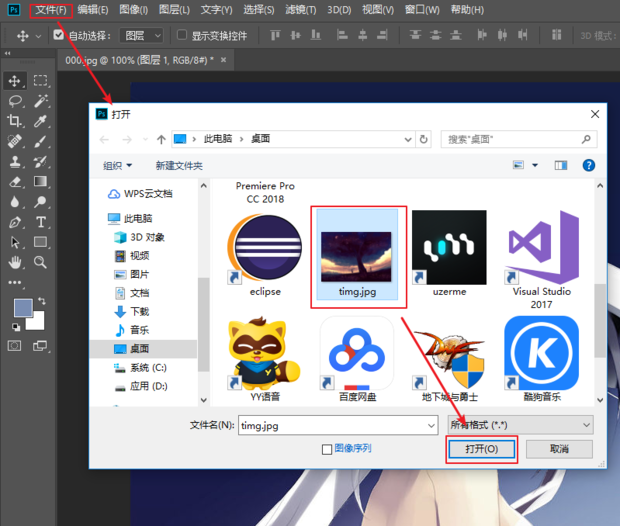
Task: Change screen mode icon in toolbox
Action: 40,346
